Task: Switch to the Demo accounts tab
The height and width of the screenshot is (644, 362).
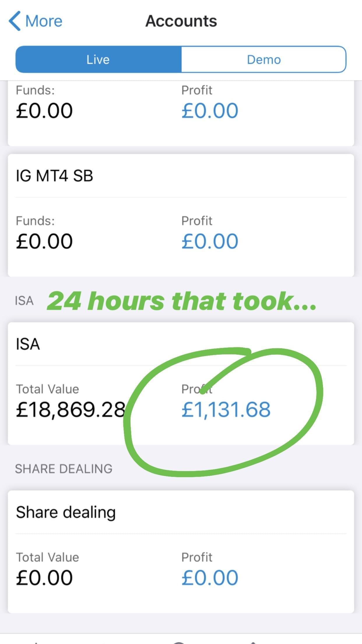Action: tap(264, 60)
